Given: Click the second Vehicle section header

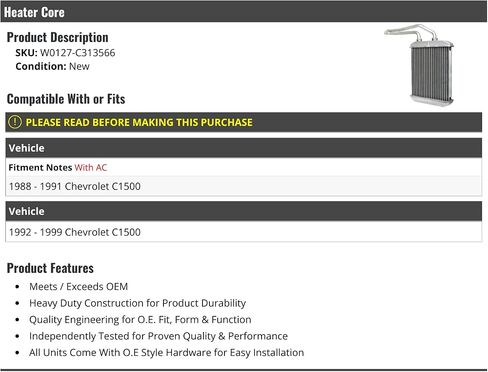Looking at the screenshot, I should point(244,211).
